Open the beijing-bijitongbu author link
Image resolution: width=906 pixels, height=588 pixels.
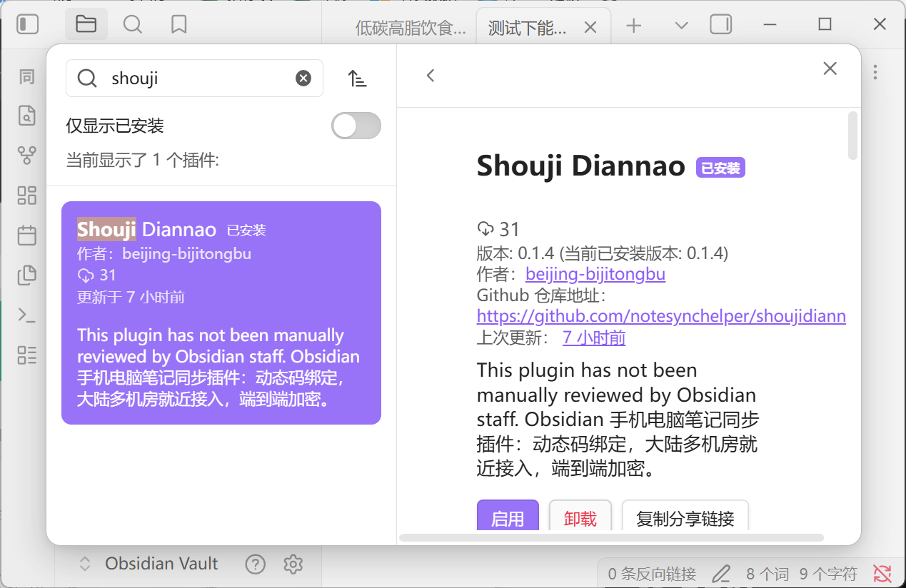[x=595, y=274]
